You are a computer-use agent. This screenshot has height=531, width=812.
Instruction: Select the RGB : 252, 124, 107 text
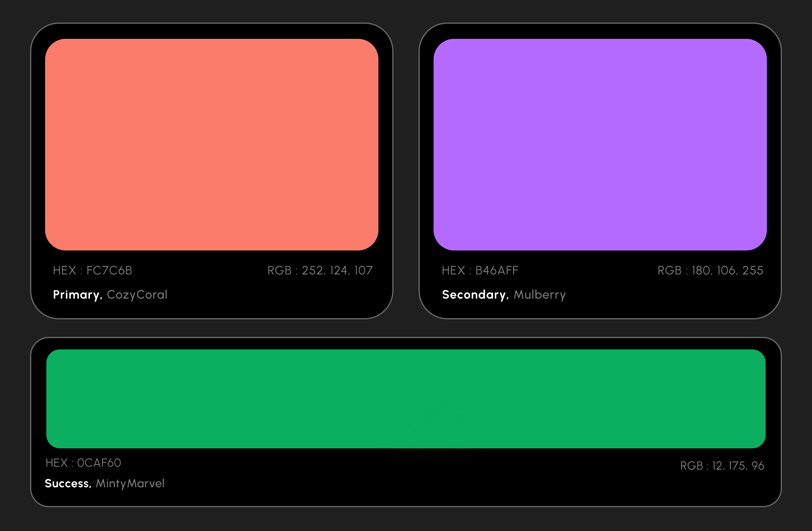(x=320, y=271)
